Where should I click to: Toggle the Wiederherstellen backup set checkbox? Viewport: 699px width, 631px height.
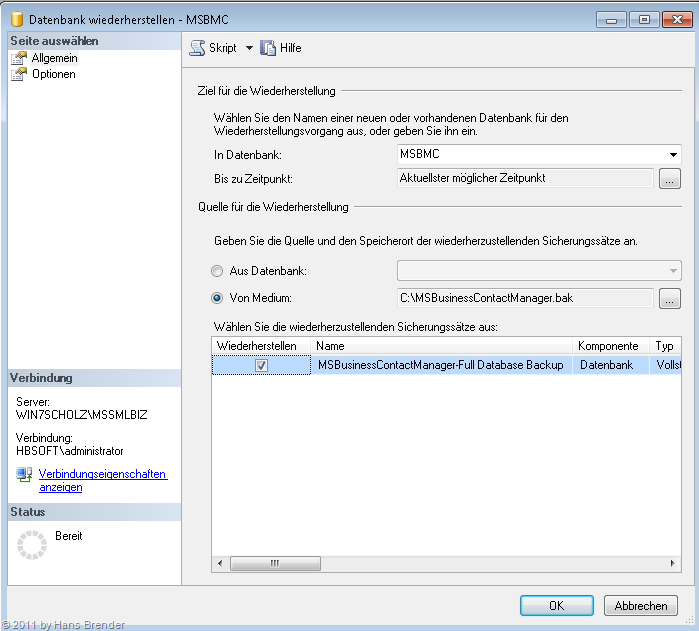click(261, 366)
